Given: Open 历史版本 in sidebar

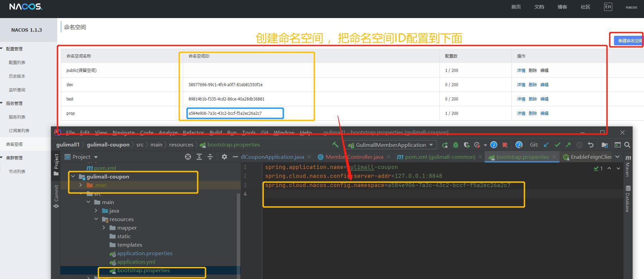Looking at the screenshot, I should [x=17, y=76].
